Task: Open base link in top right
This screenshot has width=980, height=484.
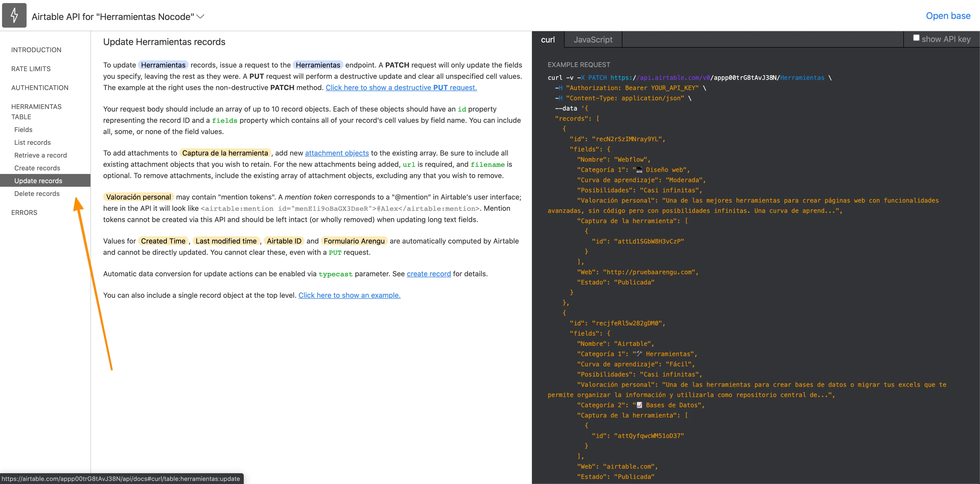Action: (x=948, y=16)
